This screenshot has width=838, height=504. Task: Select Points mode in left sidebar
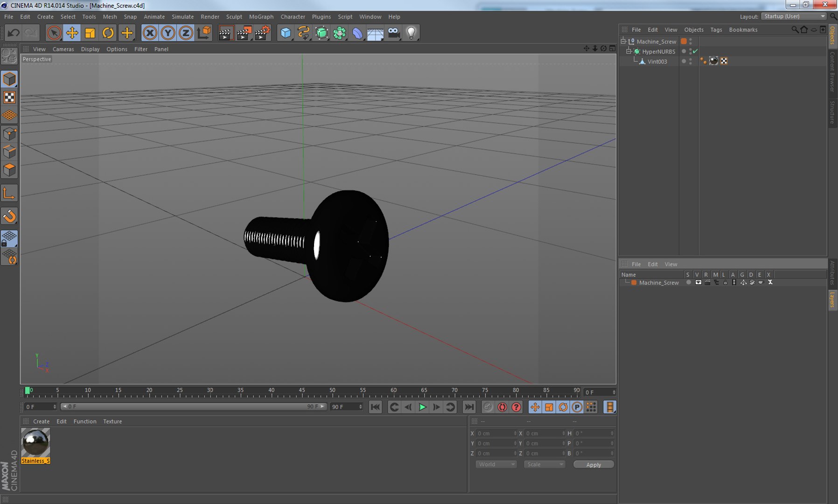(x=9, y=134)
